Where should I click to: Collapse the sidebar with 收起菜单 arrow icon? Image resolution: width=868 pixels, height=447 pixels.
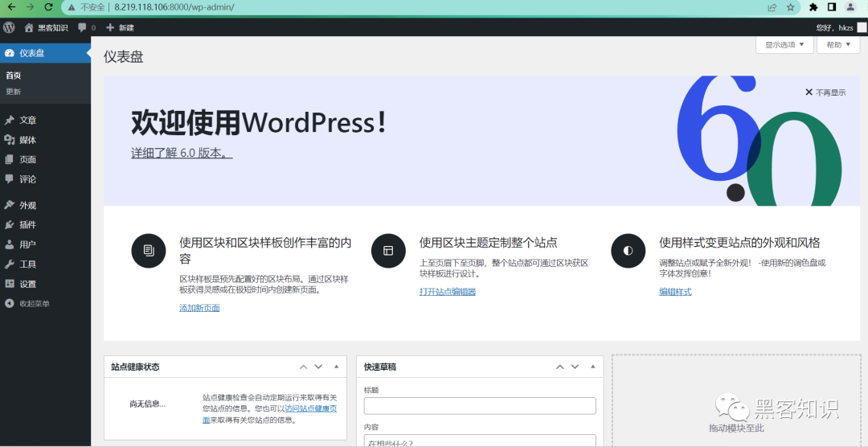tap(9, 304)
